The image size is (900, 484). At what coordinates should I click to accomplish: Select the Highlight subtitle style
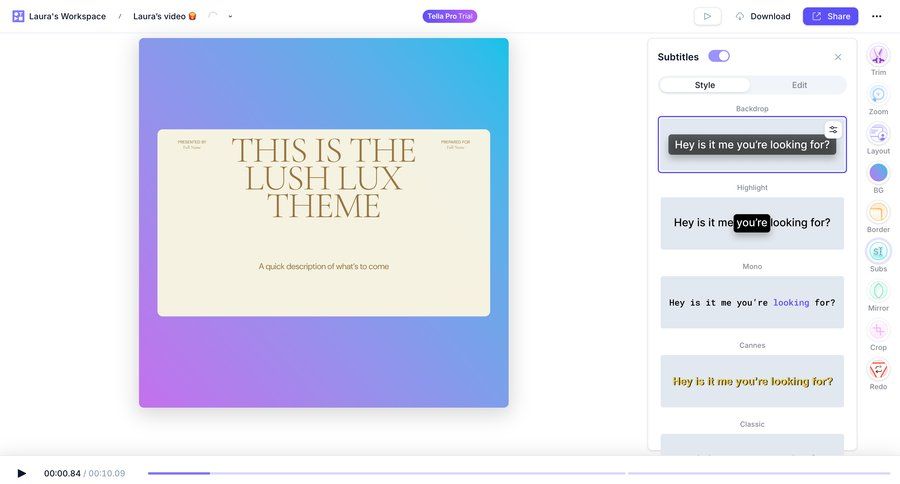point(752,223)
